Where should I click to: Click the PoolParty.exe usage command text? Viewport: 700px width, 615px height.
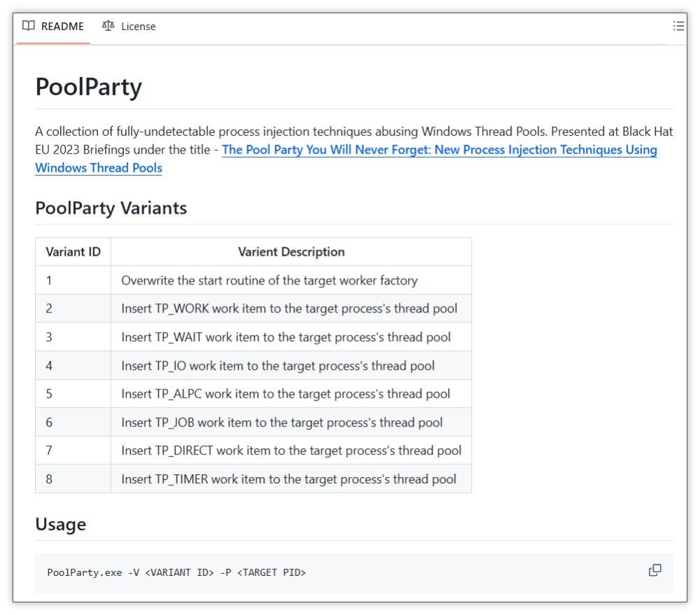click(x=176, y=572)
